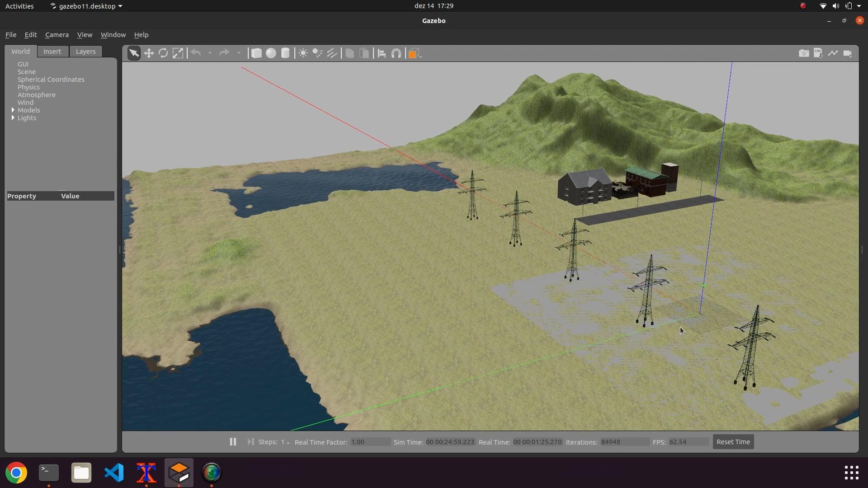
Task: Click the Real Time Factor value field
Action: (x=370, y=442)
